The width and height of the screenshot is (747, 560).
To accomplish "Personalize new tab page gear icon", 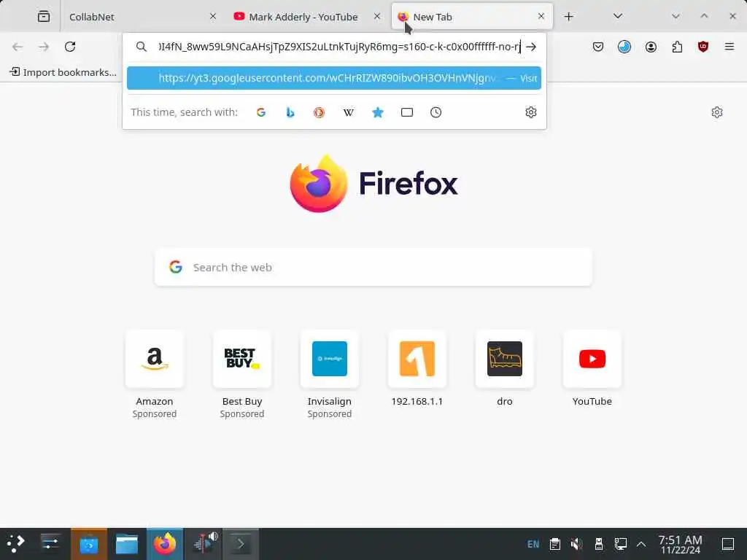I will [x=717, y=112].
